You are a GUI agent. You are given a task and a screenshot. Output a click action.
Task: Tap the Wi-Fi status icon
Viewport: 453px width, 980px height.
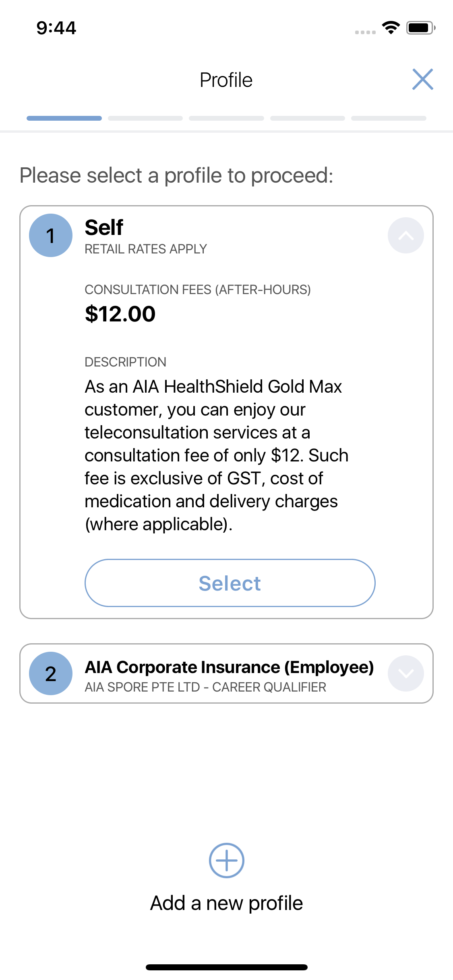pyautogui.click(x=391, y=28)
